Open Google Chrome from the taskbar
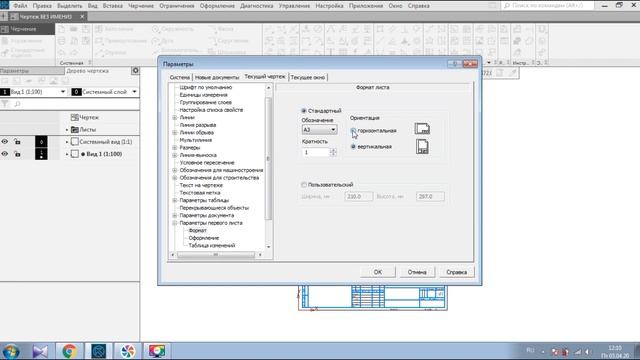 pos(69,351)
